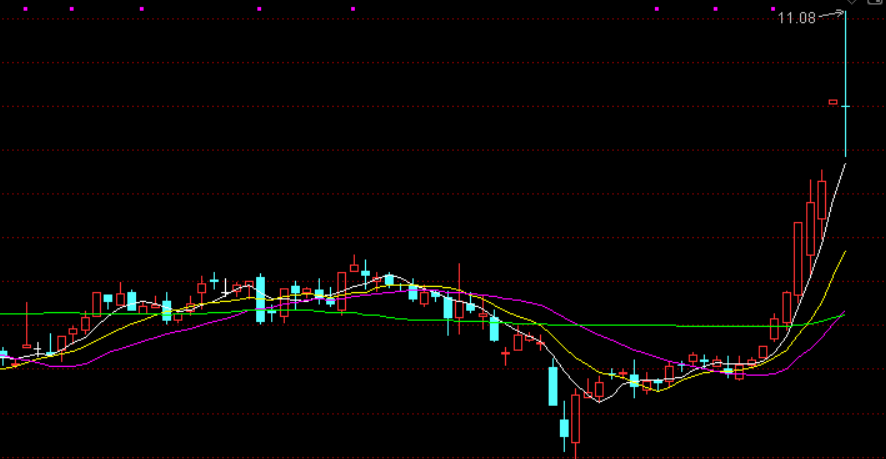Select the latest cyan candlestick with long upper wick
Screen dimensions: 886x459
[x=845, y=84]
